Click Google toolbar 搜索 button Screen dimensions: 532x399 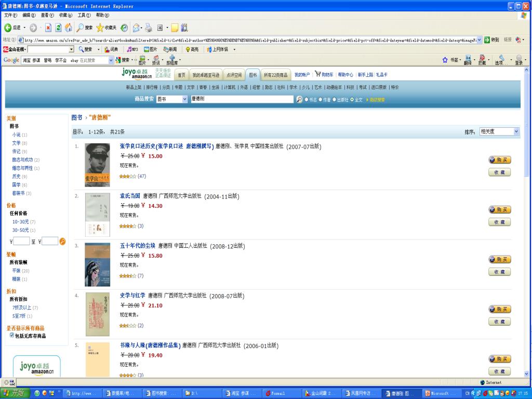(x=123, y=60)
